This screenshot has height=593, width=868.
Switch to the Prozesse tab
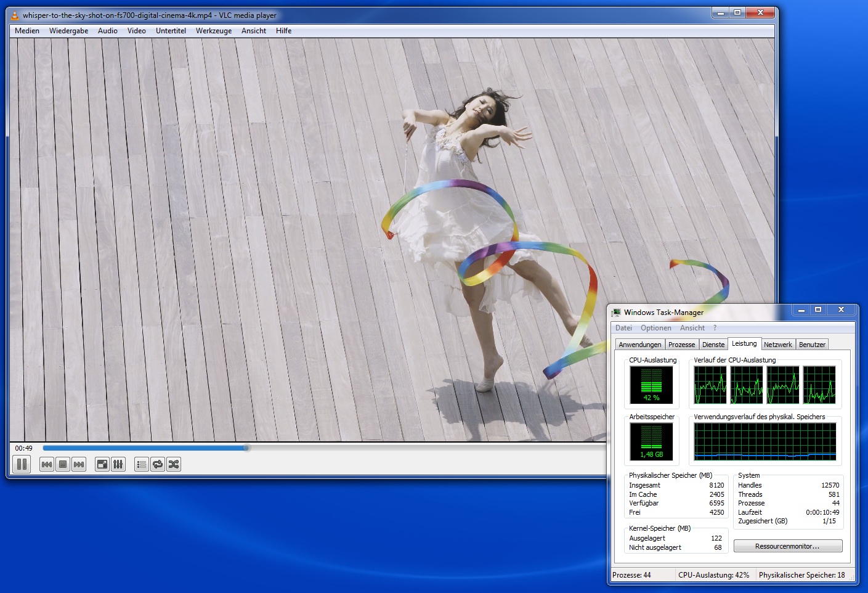pyautogui.click(x=682, y=345)
